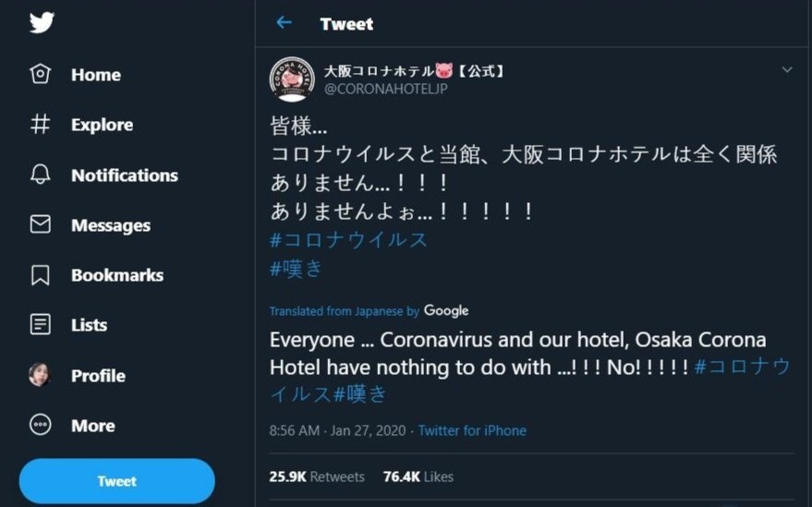Image resolution: width=812 pixels, height=507 pixels.
Task: Select the Home menu label
Action: [x=95, y=75]
